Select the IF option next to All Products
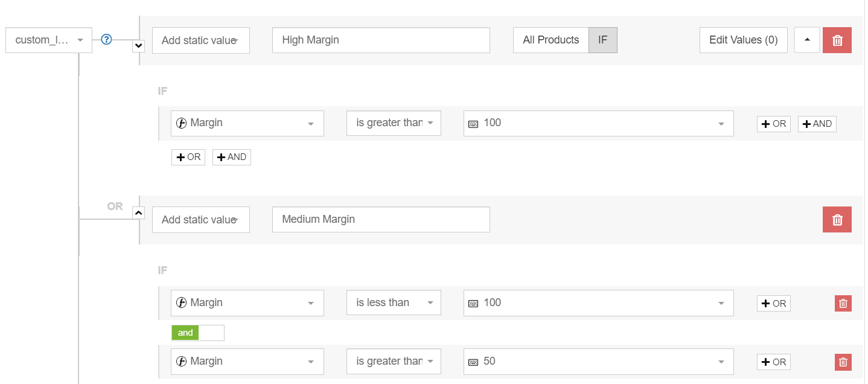The width and height of the screenshot is (868, 384). point(603,40)
